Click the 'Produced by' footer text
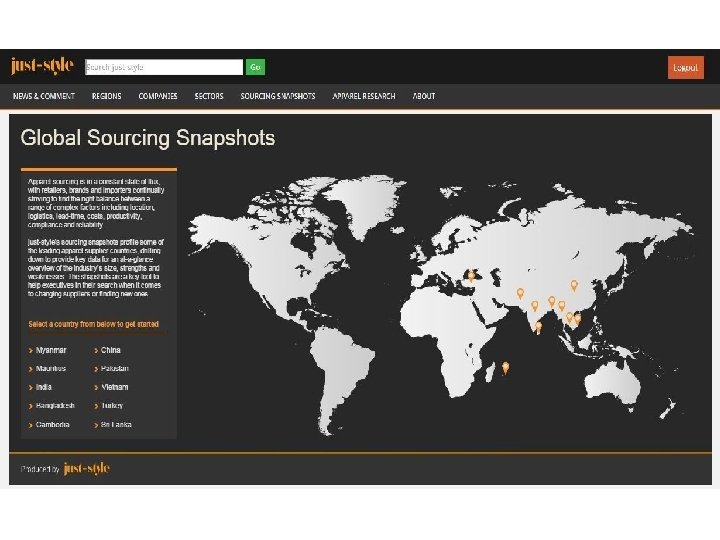Viewport: 720px width, 540px height. click(x=40, y=469)
